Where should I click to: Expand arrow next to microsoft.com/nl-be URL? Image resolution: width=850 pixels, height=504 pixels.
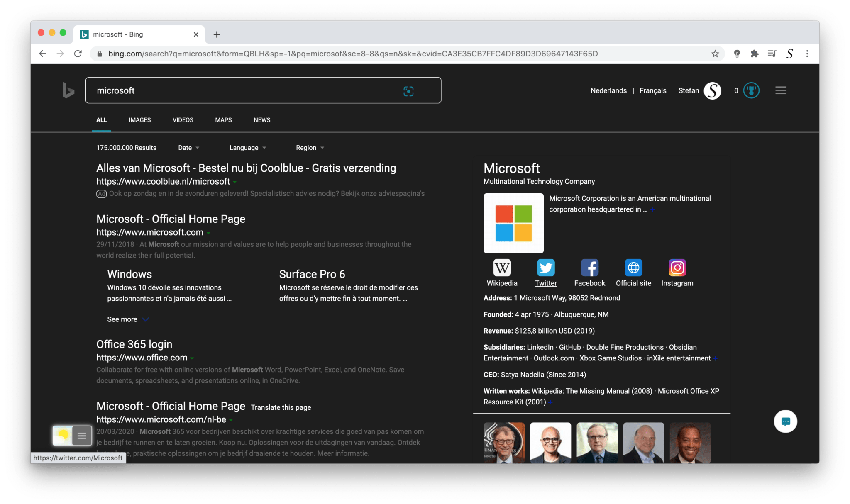point(231,420)
